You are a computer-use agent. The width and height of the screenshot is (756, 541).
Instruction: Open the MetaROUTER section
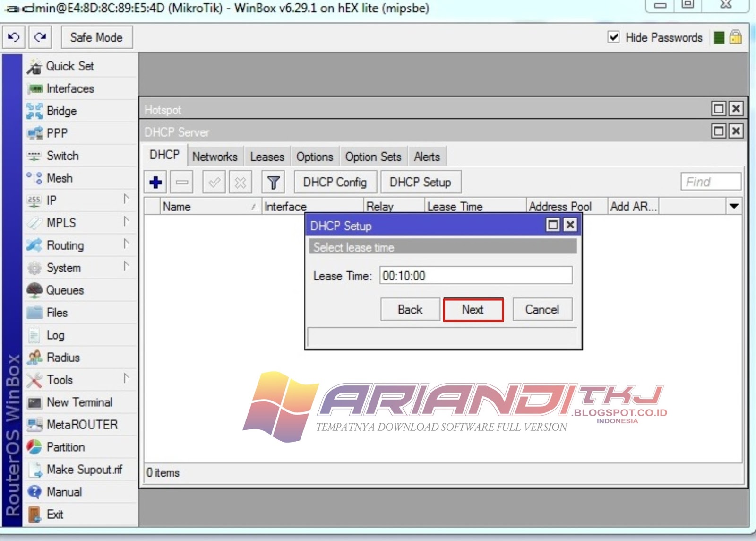[x=80, y=425]
